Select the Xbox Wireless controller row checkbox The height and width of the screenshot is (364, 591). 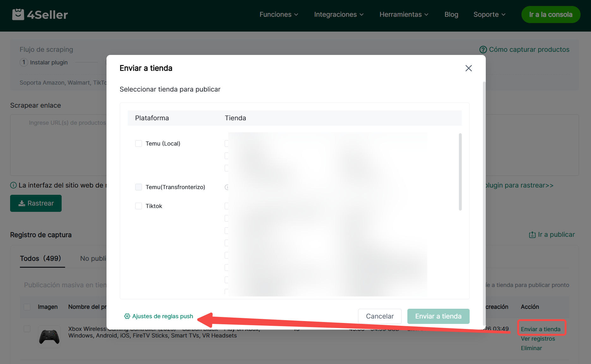[x=27, y=329]
